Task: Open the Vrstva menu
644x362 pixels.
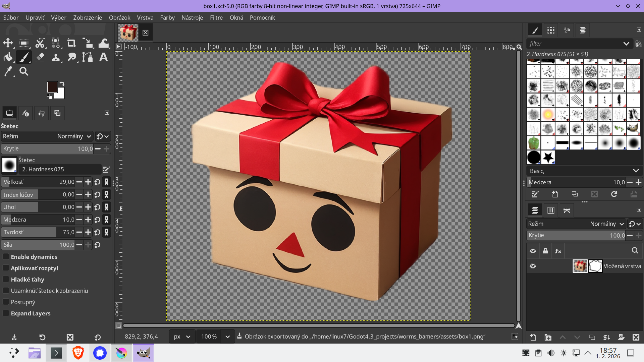Action: click(145, 17)
